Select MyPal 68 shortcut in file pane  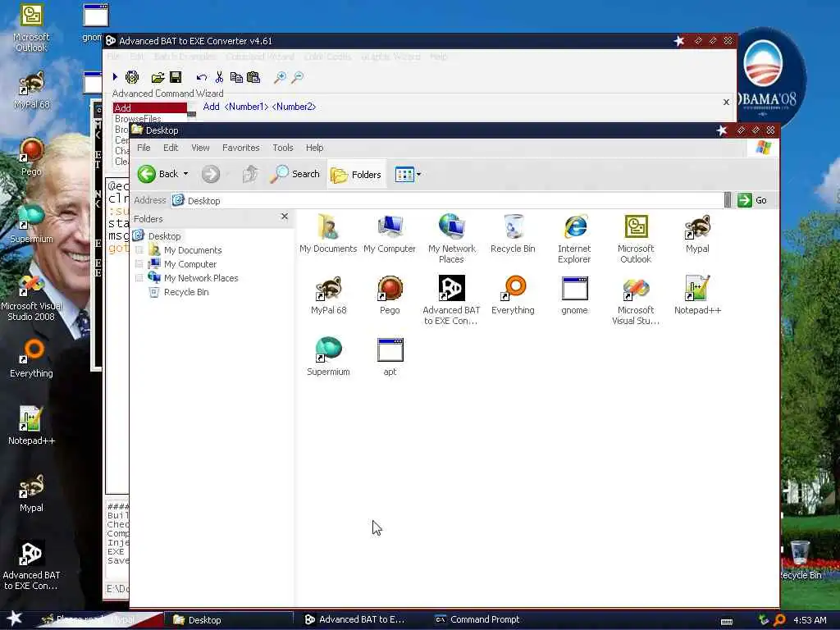tap(328, 295)
